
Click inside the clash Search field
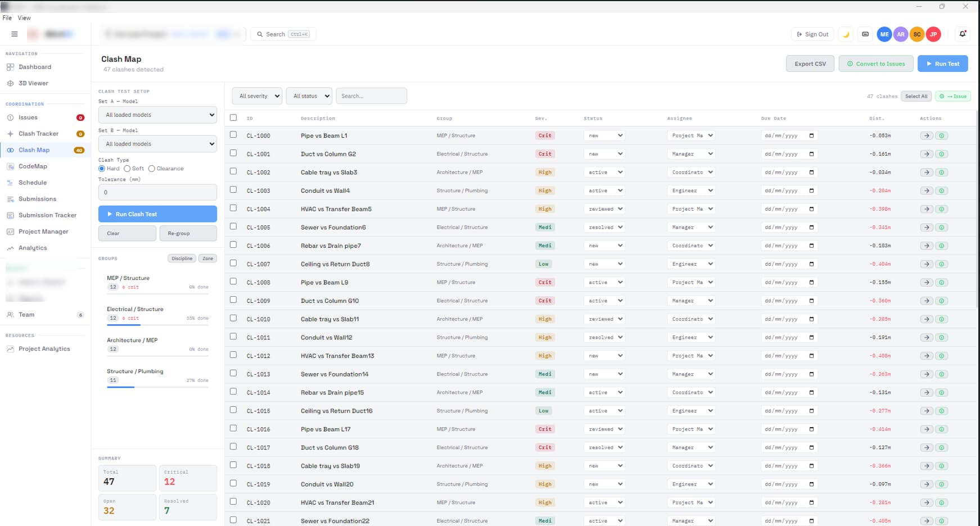coord(371,96)
